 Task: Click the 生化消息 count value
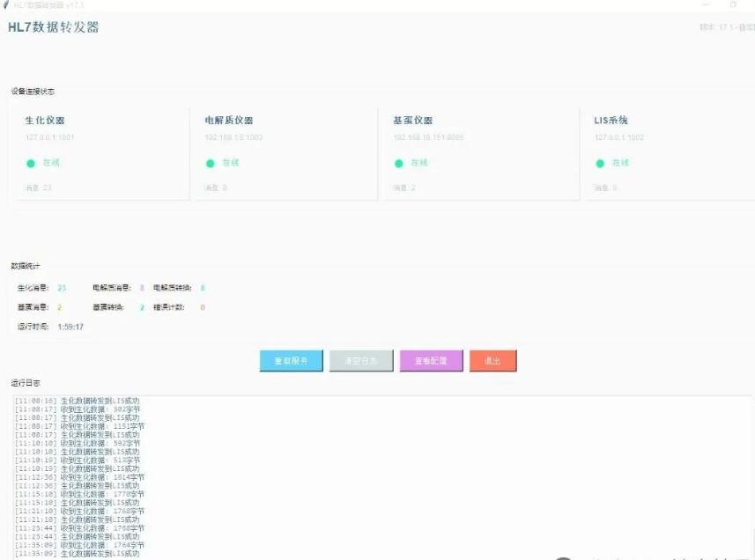pyautogui.click(x=62, y=288)
